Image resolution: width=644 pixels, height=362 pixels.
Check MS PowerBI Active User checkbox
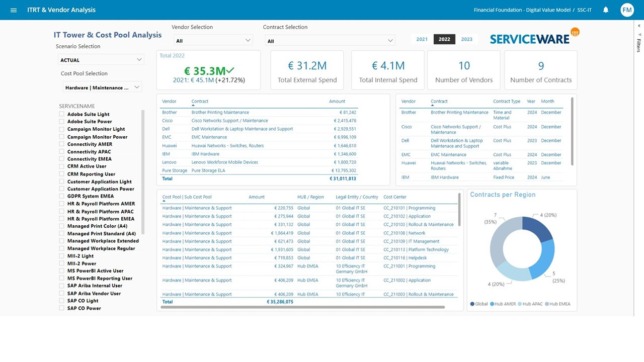62,271
